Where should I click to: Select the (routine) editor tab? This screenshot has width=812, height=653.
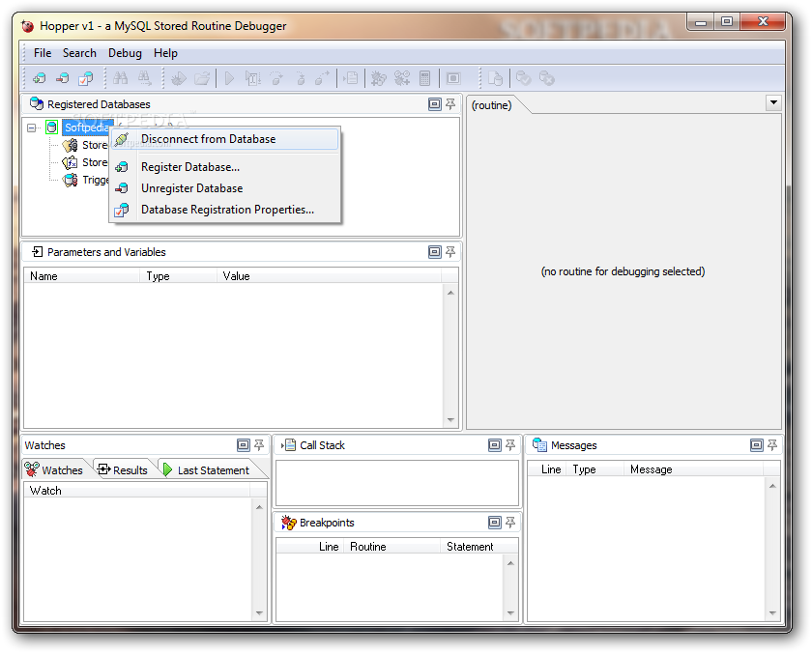pos(491,105)
